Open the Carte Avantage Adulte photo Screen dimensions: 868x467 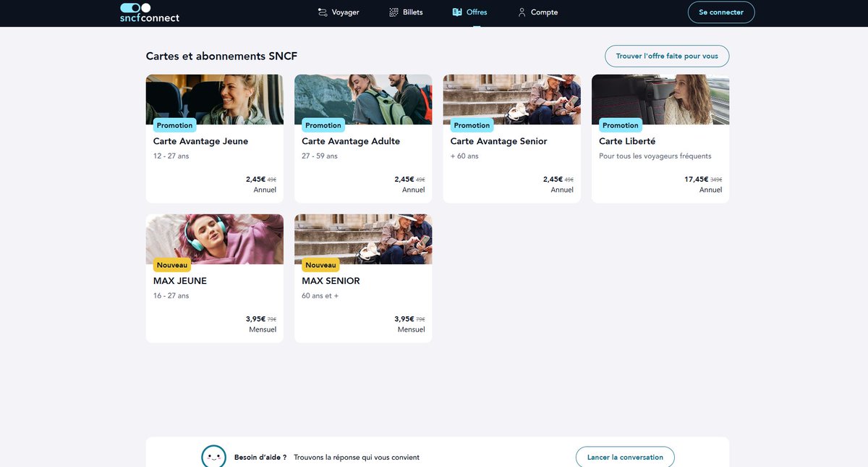click(363, 99)
